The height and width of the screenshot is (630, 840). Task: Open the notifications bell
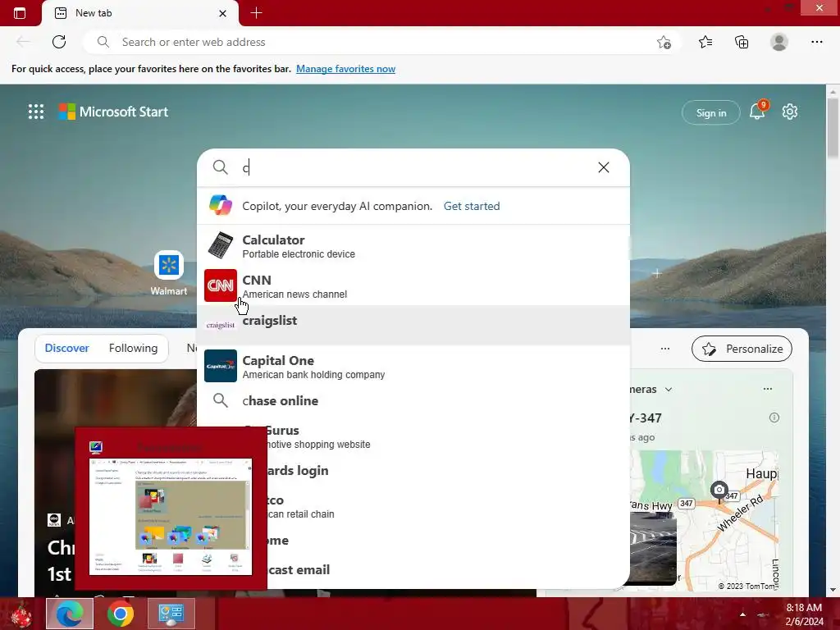point(757,111)
